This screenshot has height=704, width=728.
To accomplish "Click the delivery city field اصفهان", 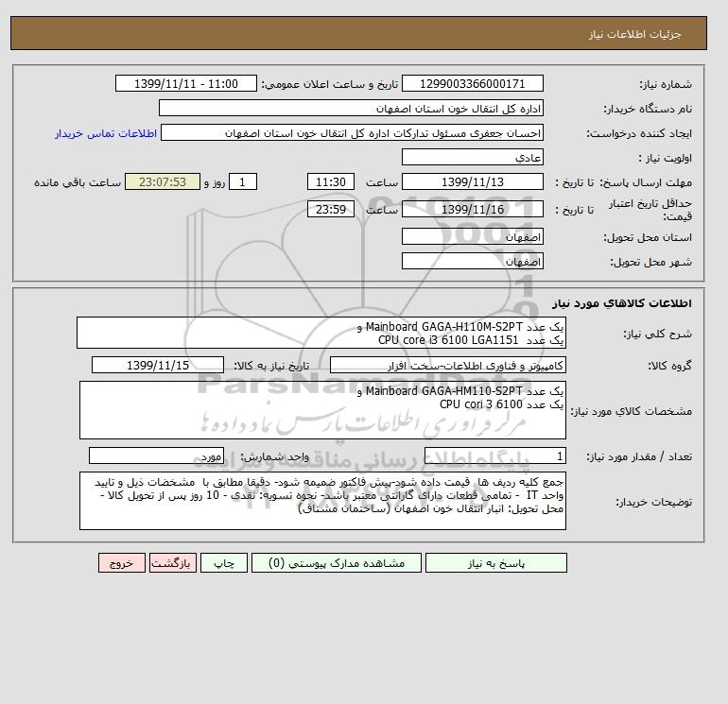I will (x=472, y=261).
